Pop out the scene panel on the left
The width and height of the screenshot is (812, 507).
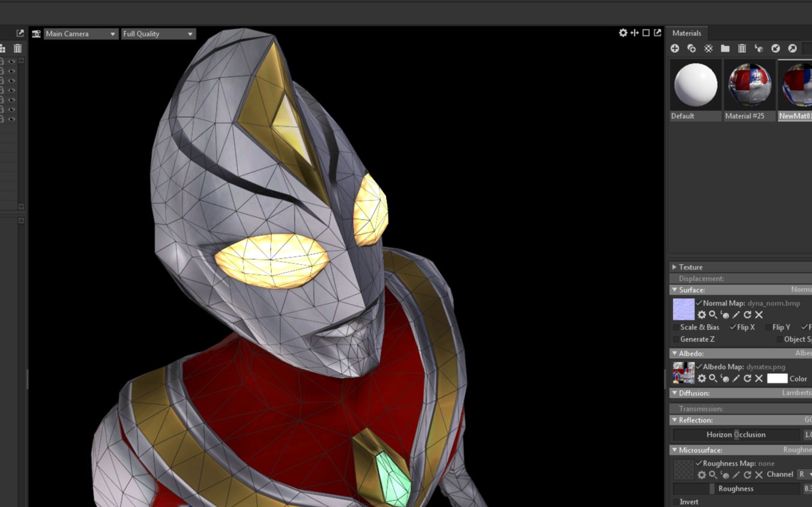coord(20,34)
